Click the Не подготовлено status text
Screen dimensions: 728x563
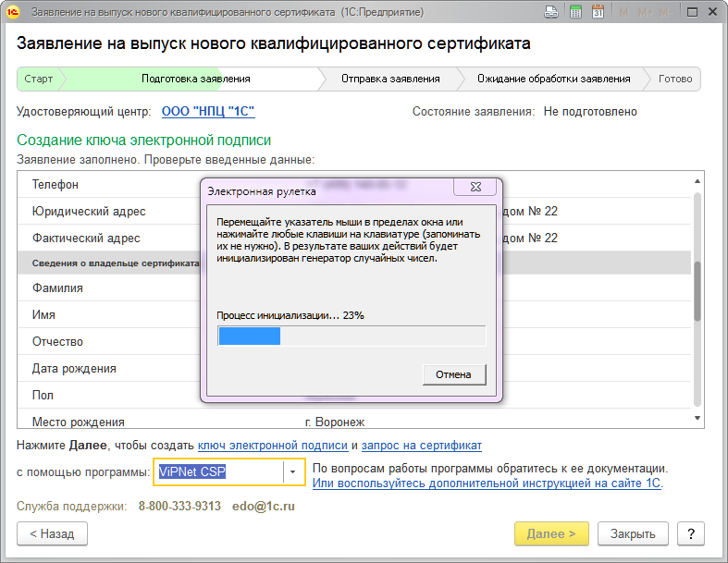tap(590, 112)
